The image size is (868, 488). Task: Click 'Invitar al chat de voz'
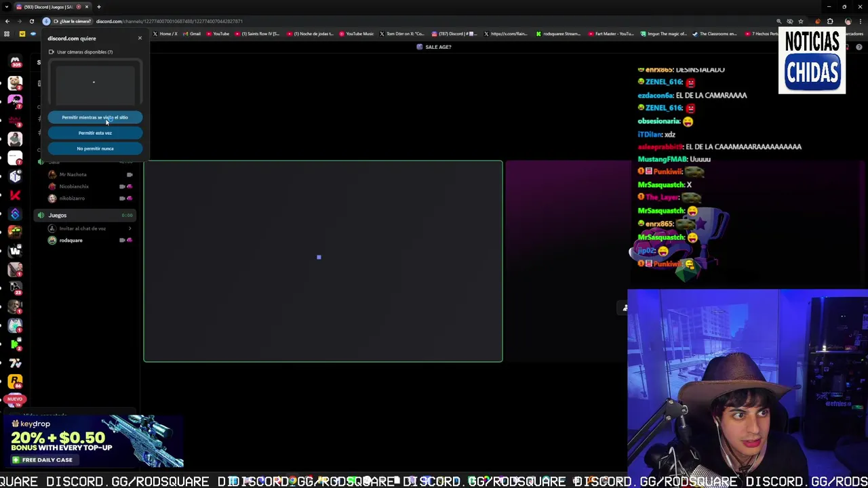[x=82, y=228]
